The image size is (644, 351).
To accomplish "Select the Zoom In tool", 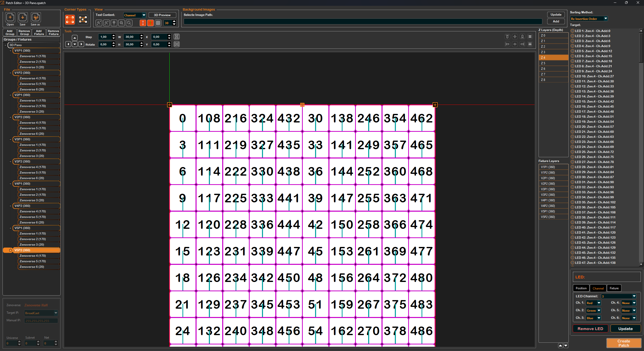I will (99, 23).
